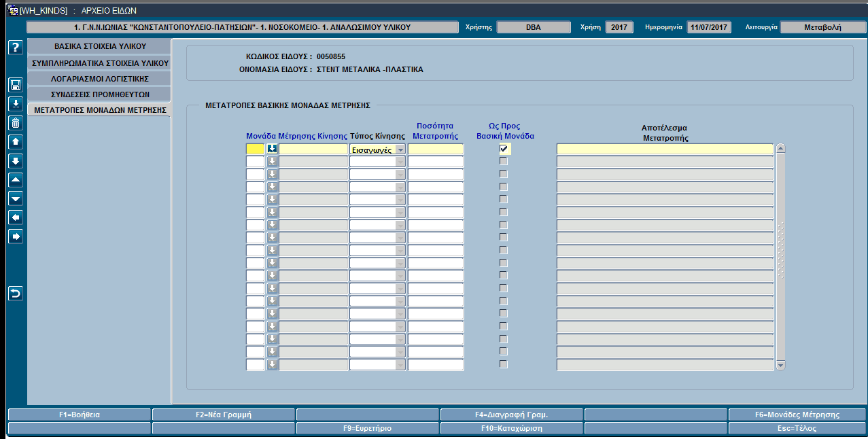Click the F10=Καταχώριση button
868x439 pixels.
point(512,428)
